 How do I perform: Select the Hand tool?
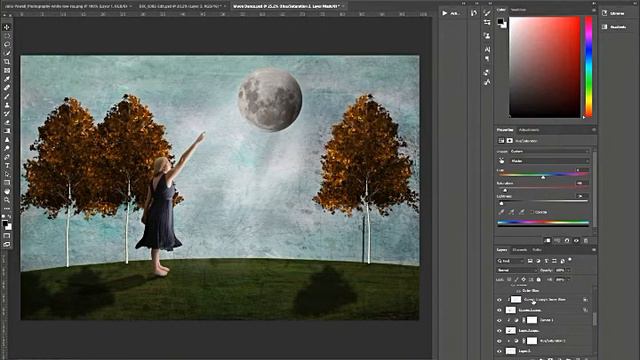(x=7, y=191)
